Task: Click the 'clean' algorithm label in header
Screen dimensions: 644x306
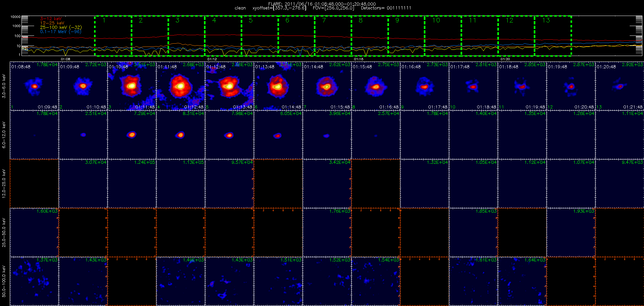Action: 240,8
